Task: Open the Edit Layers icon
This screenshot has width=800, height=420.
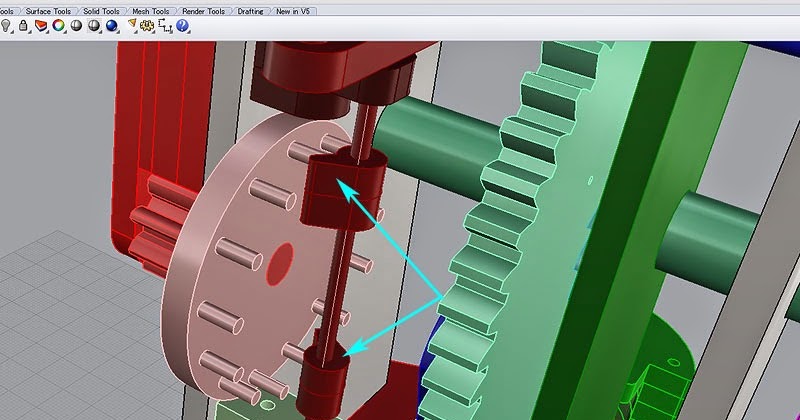Action: click(41, 26)
